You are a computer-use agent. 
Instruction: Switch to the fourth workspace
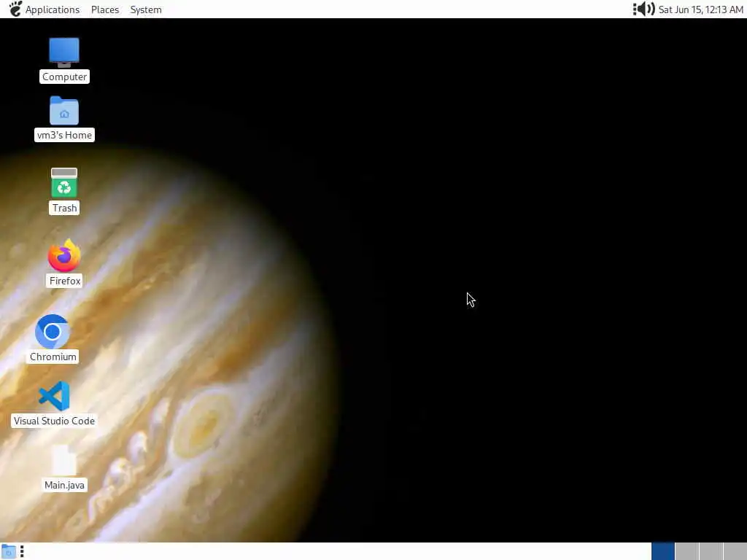735,551
